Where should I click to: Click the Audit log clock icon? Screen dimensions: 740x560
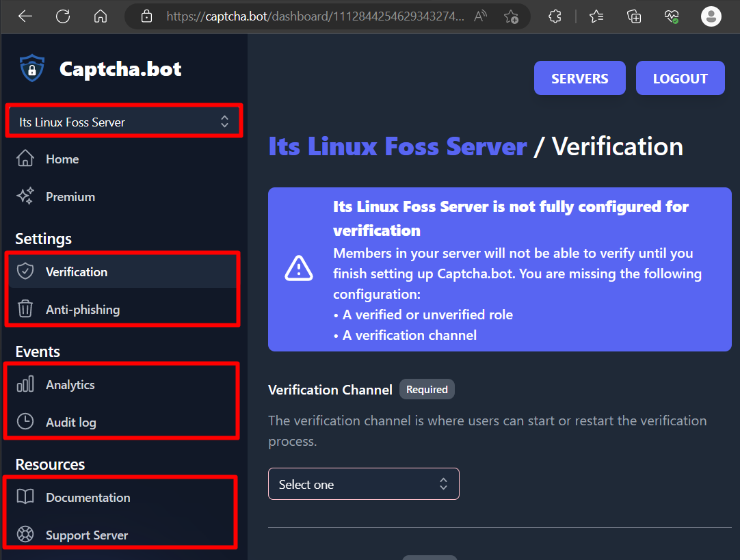[25, 421]
